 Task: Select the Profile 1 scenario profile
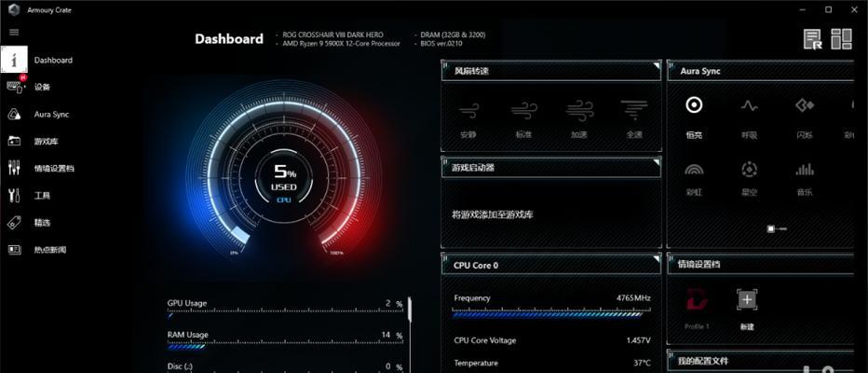pos(697,308)
